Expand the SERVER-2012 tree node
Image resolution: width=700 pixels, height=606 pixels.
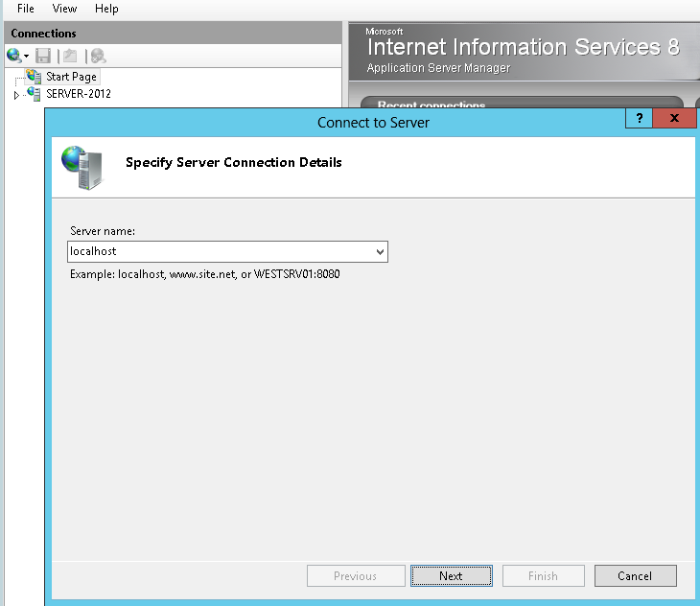16,95
